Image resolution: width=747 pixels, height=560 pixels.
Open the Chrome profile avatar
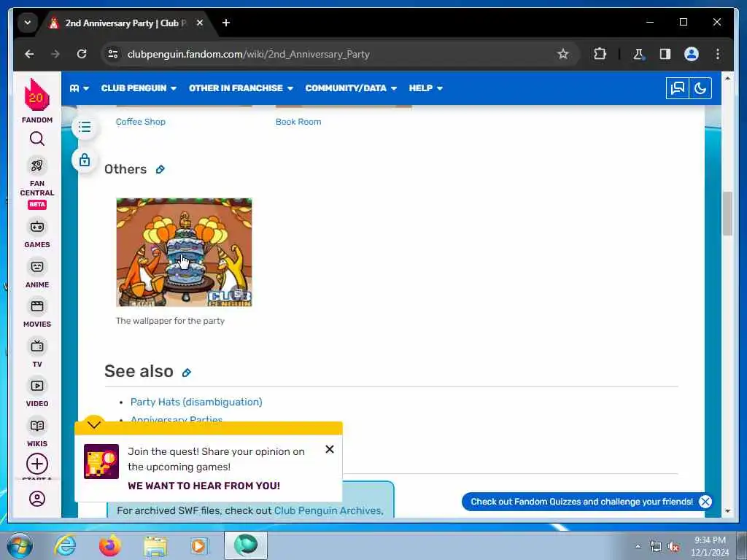click(x=692, y=54)
